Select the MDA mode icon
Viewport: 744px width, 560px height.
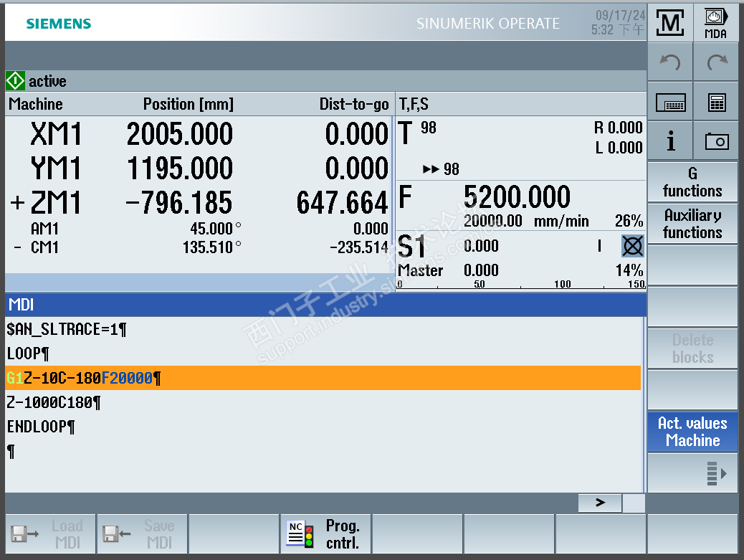point(715,23)
